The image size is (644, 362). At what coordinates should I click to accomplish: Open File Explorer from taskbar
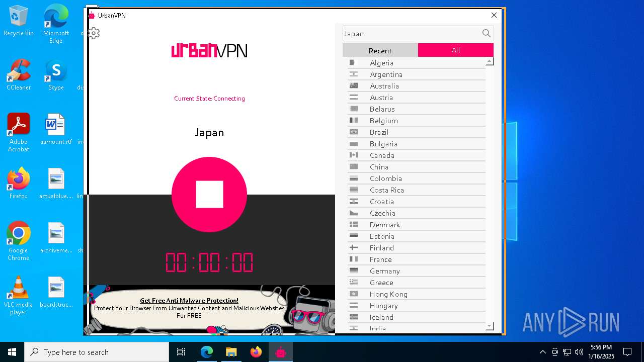coord(231,352)
